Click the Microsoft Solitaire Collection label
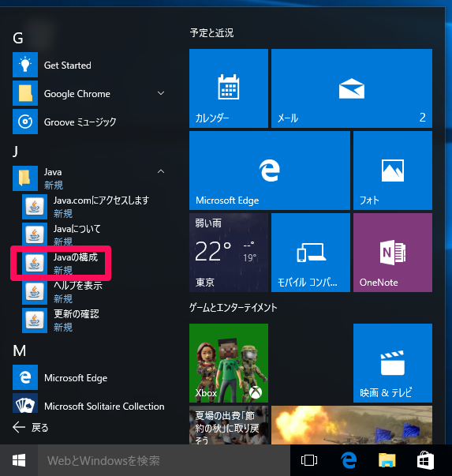The height and width of the screenshot is (476, 452). point(104,407)
